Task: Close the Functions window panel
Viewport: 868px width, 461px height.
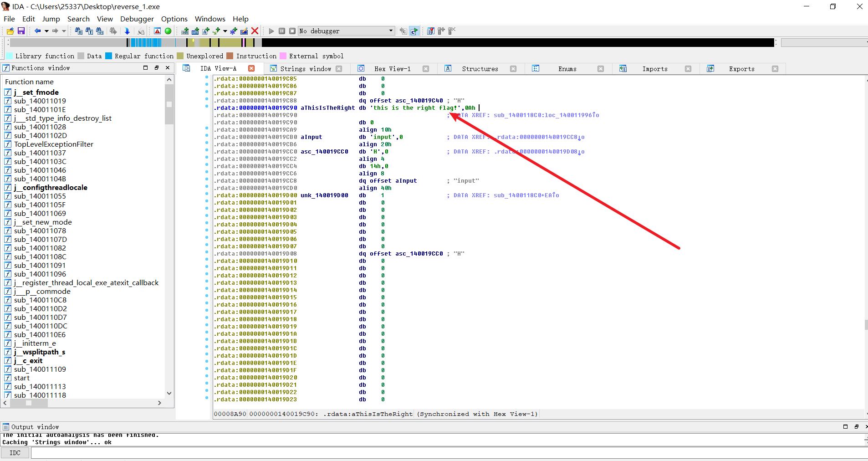Action: (x=168, y=67)
